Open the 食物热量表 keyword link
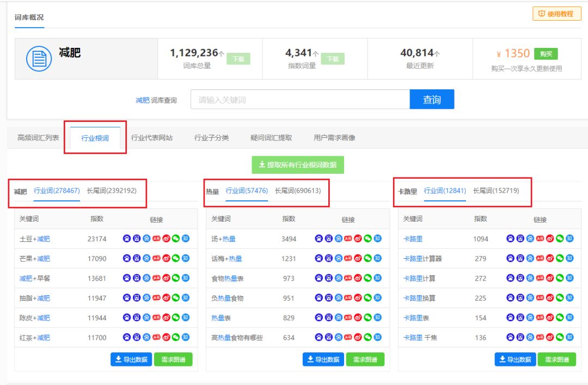The width and height of the screenshot is (588, 385). [228, 278]
